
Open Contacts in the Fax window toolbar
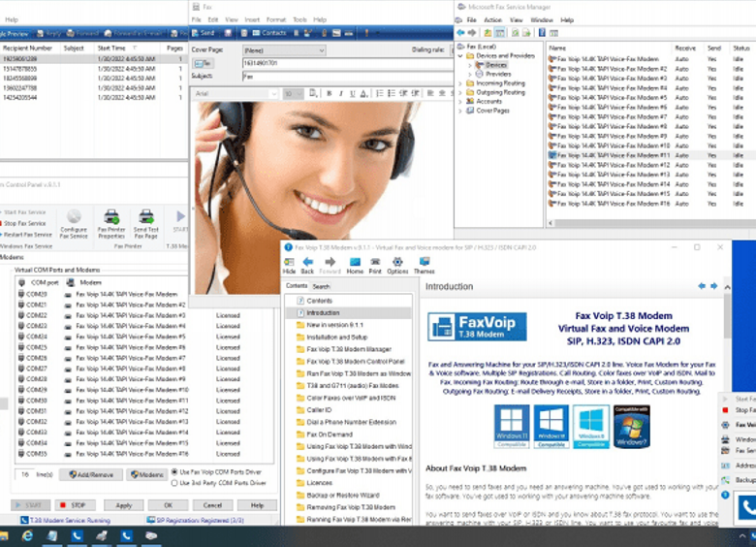coord(269,33)
